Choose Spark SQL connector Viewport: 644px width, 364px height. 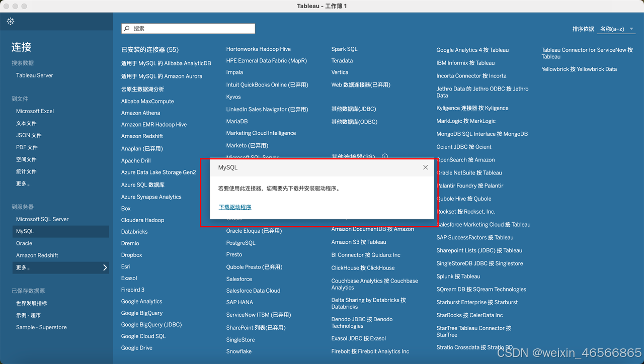(x=345, y=49)
